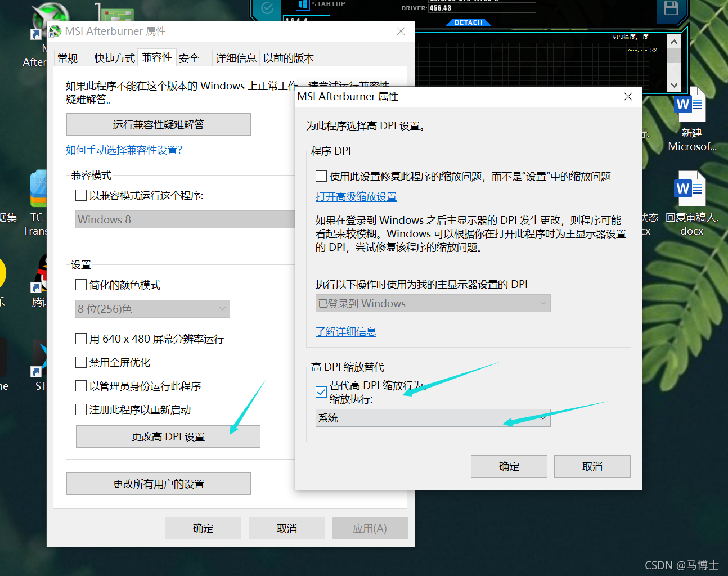Click the DETACH tab in Afterburner
The image size is (728, 576).
(x=469, y=22)
